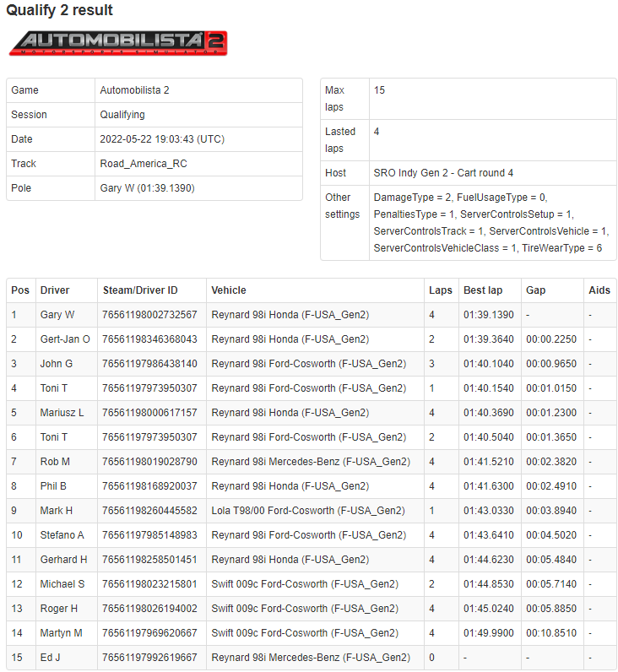This screenshot has height=672, width=618.
Task: Click Steam ID 76561198019028790
Action: click(x=149, y=462)
